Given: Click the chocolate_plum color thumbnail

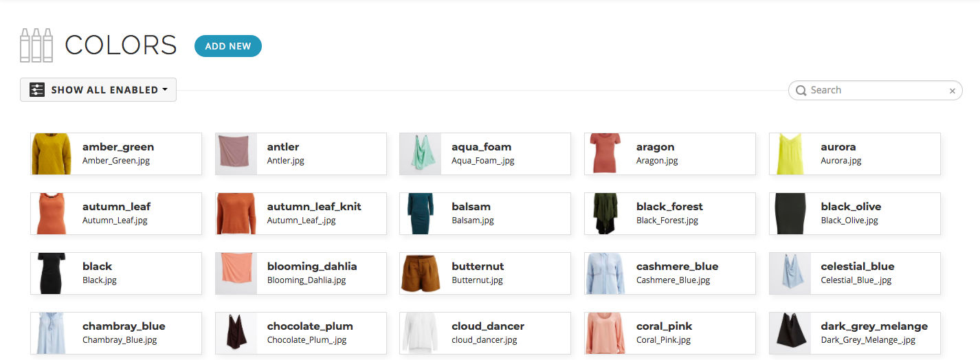Looking at the screenshot, I should (236, 333).
